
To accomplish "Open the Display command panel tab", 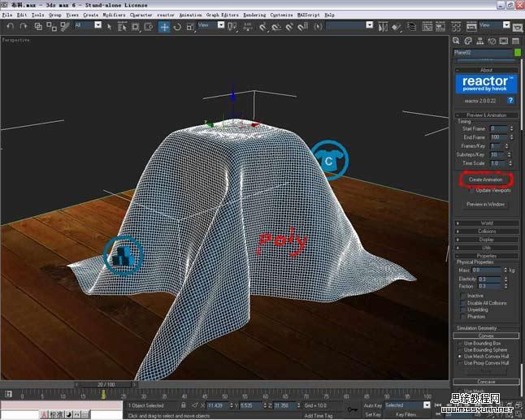I will tap(504, 41).
